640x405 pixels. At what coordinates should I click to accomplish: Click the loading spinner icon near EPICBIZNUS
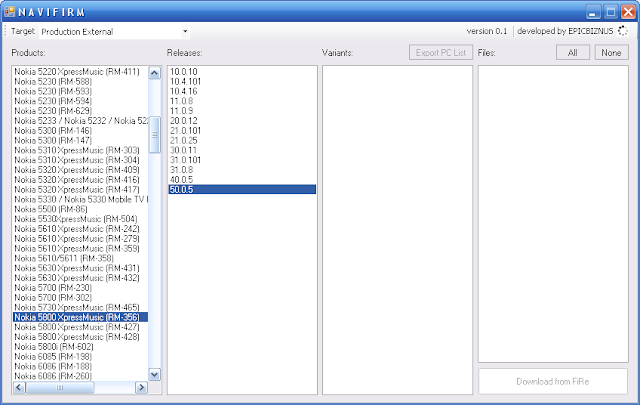[x=623, y=31]
